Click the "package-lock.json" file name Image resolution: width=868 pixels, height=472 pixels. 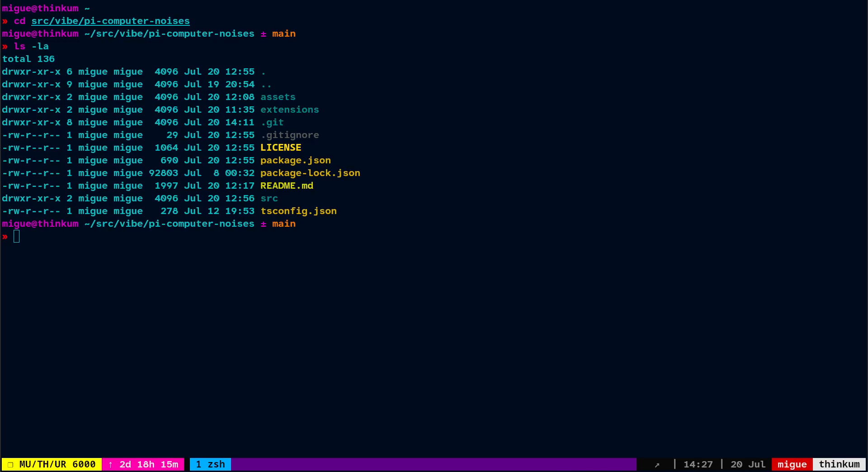310,173
